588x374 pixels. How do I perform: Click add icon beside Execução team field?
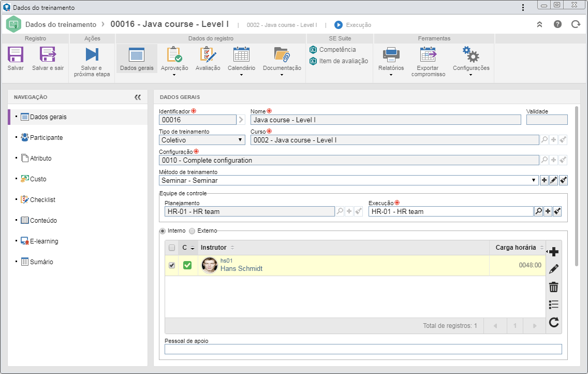coord(548,211)
